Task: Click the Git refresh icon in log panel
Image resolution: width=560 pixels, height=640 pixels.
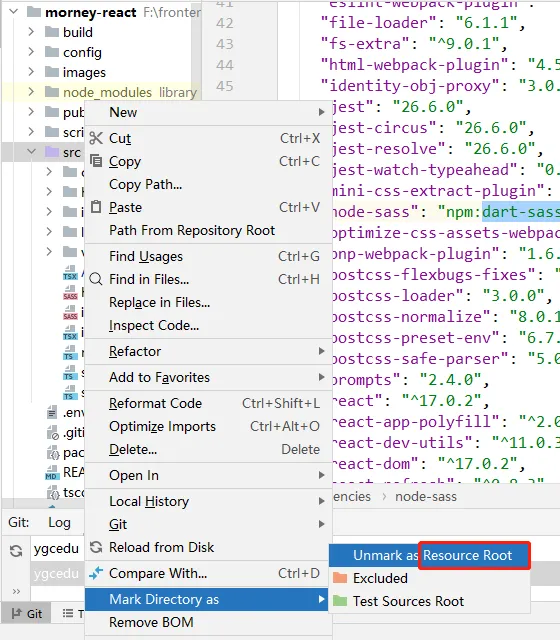Action: (x=16, y=551)
